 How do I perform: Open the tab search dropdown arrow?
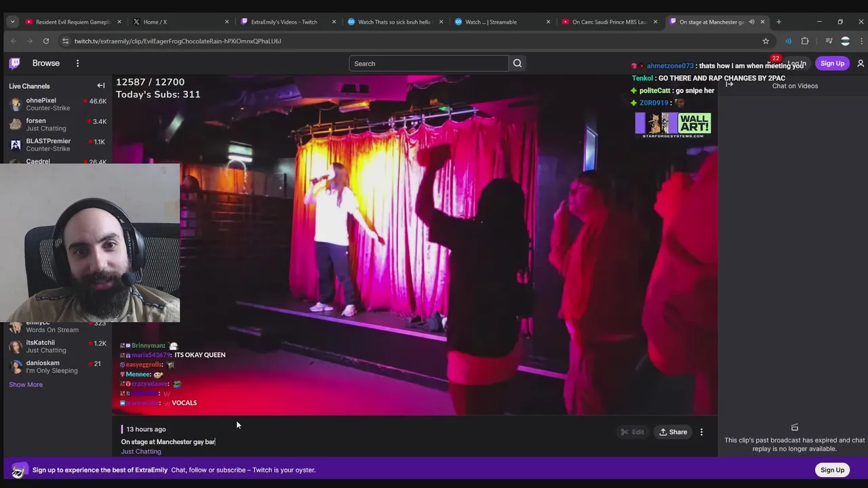tap(12, 22)
